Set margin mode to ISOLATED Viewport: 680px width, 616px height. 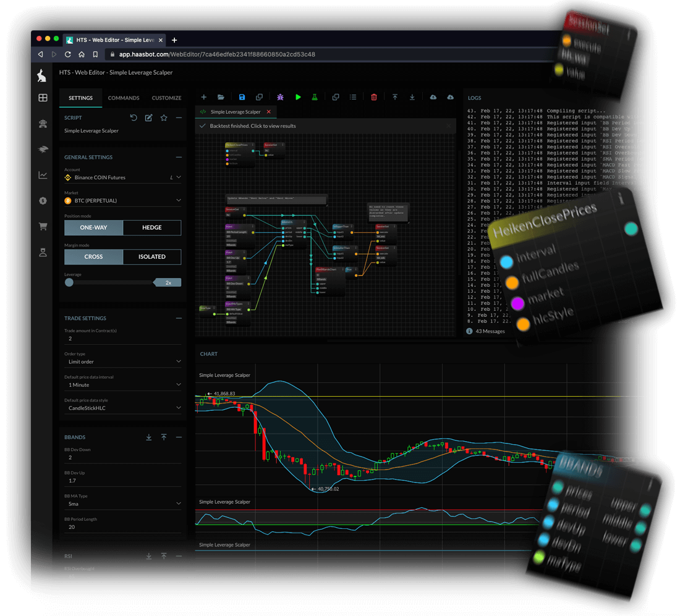click(x=152, y=256)
